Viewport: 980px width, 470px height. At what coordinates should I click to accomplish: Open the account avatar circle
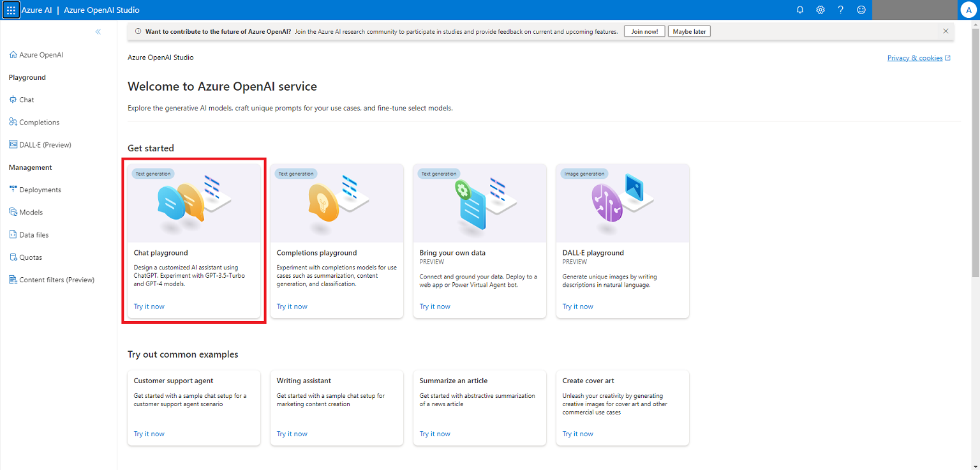click(x=969, y=10)
